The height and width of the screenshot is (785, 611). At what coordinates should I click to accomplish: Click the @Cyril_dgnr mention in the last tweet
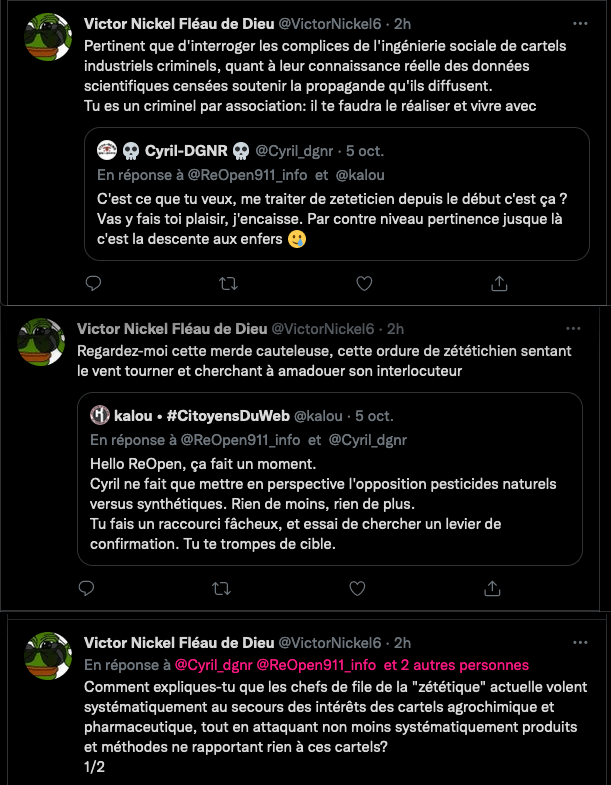pos(212,665)
